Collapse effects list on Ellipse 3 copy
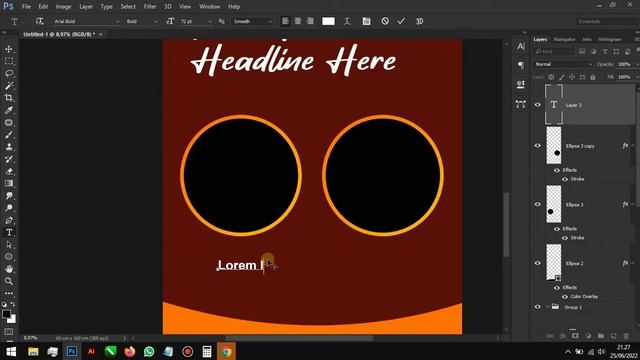This screenshot has width=640, height=360. pos(633,146)
